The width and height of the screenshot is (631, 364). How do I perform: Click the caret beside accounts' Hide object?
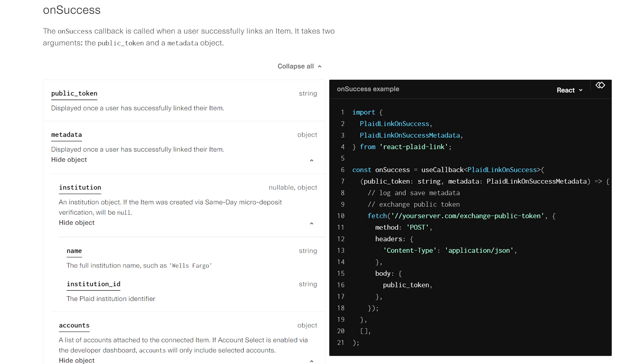click(x=312, y=360)
